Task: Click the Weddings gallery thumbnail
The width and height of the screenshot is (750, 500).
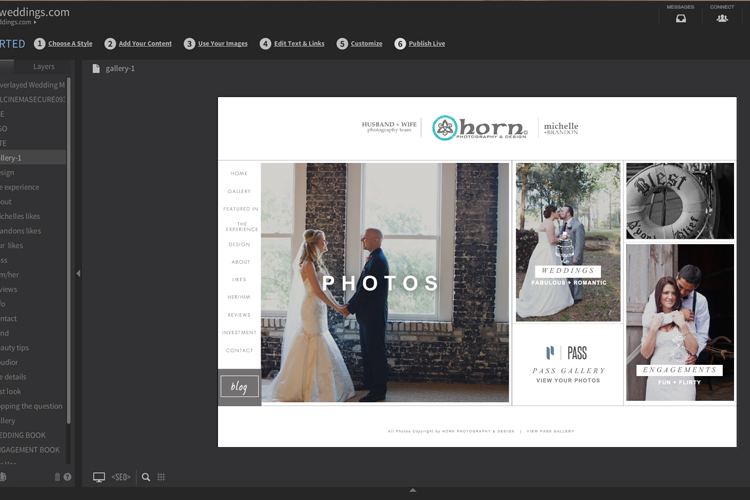Action: [568, 242]
